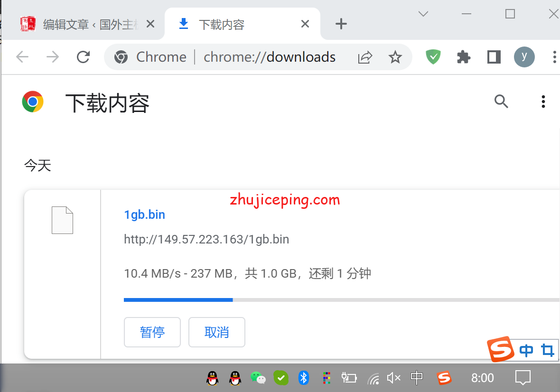This screenshot has width=560, height=392.
Task: Click the Chrome logo beside 下载内容
Action: coord(33,102)
